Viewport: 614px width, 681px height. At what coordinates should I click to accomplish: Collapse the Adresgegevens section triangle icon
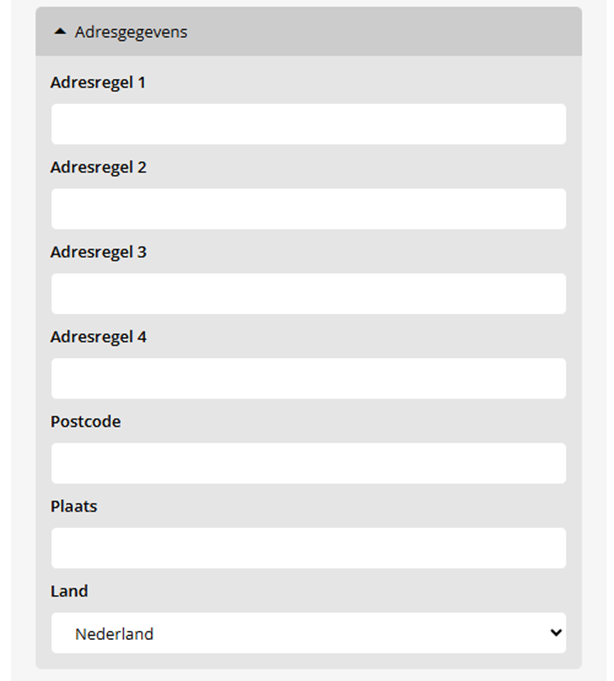pos(60,32)
